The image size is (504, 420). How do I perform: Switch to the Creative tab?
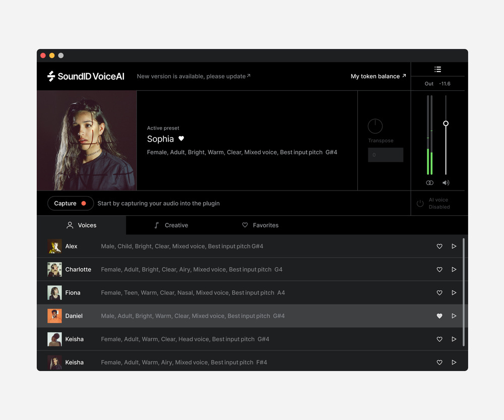(x=171, y=225)
